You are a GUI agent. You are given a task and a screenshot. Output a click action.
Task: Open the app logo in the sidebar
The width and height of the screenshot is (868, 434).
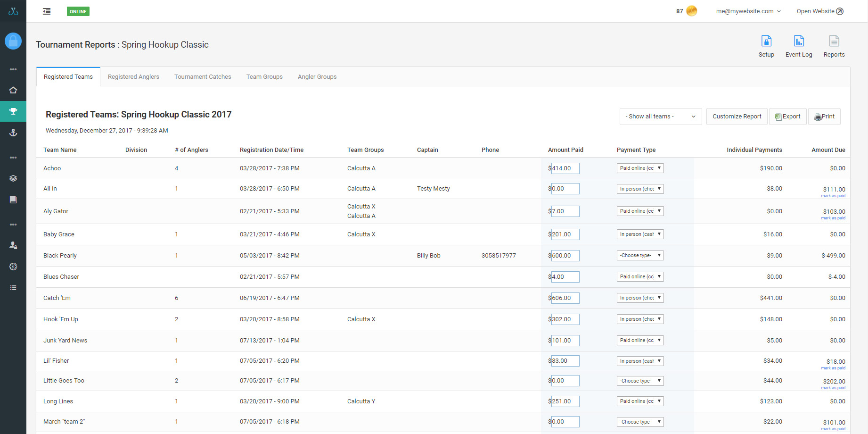pyautogui.click(x=13, y=11)
